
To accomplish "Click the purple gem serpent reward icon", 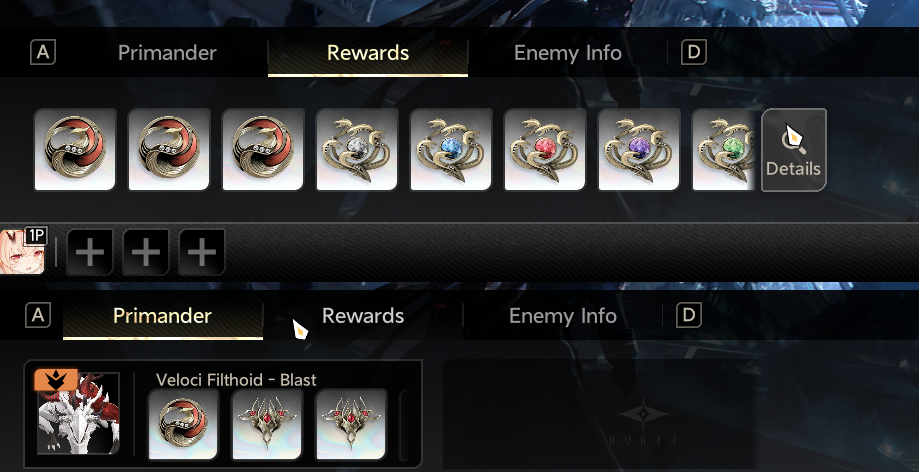I will [x=638, y=150].
